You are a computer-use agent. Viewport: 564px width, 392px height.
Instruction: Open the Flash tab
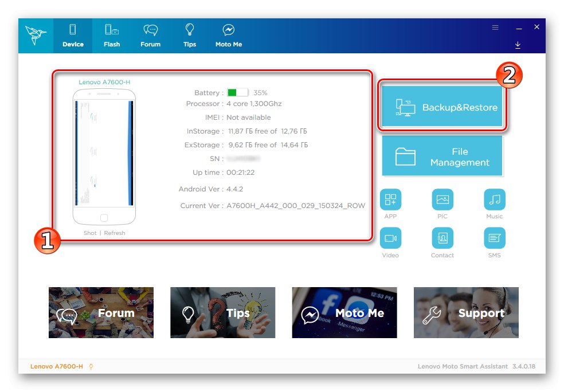112,36
